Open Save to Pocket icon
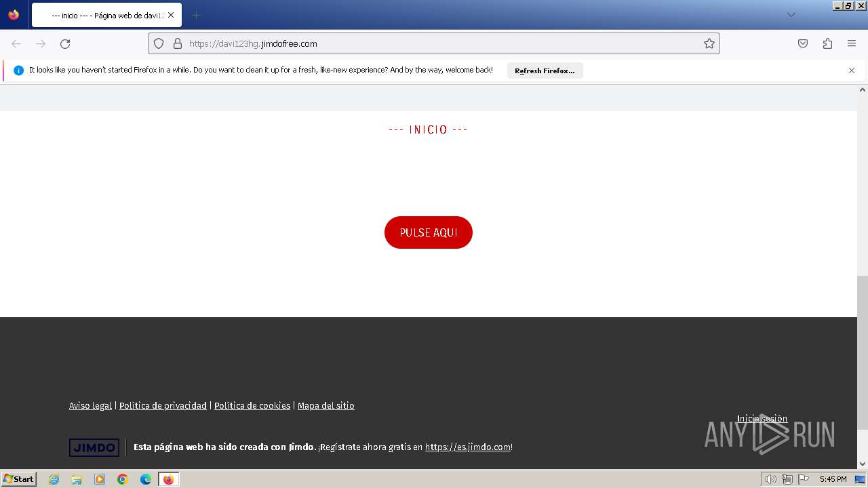 point(803,43)
